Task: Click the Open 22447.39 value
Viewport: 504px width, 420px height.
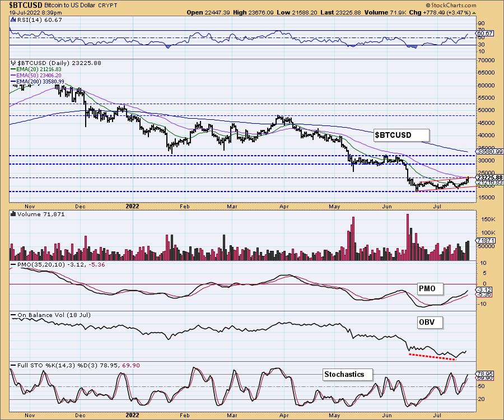Action: 208,12
